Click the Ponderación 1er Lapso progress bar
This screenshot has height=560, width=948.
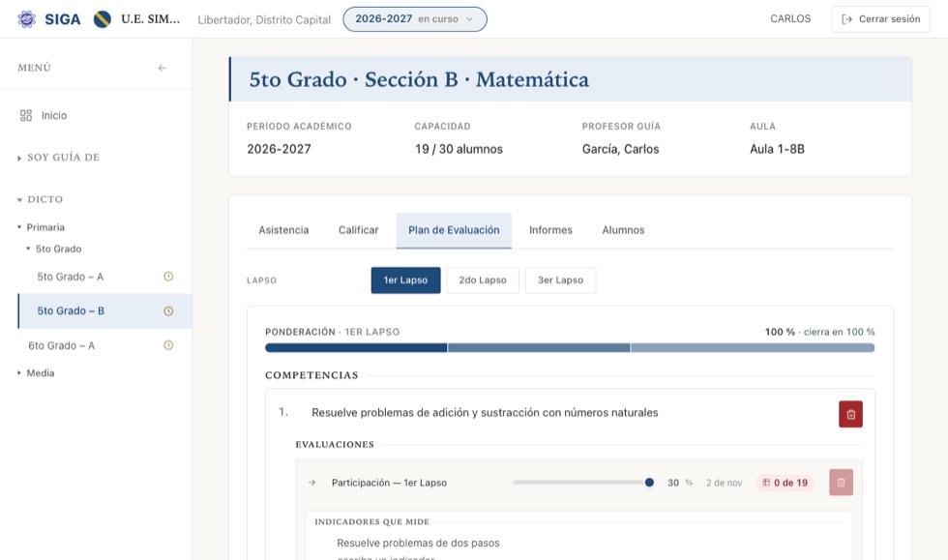coord(570,348)
